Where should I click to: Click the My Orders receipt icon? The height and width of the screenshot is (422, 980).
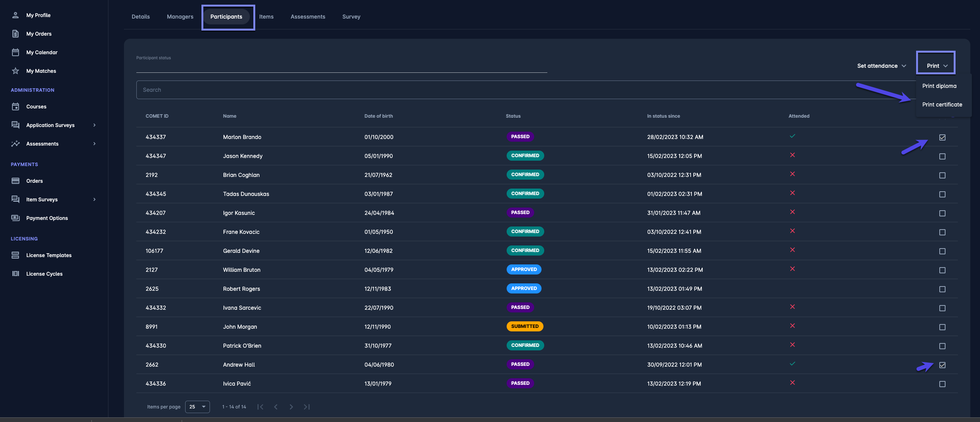(15, 34)
